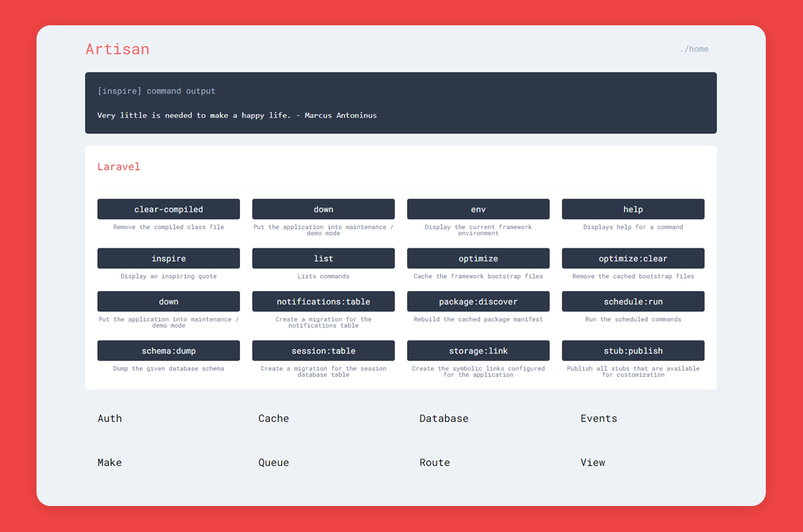Click the "Lists commands" description
The image size is (803, 532).
click(x=323, y=276)
